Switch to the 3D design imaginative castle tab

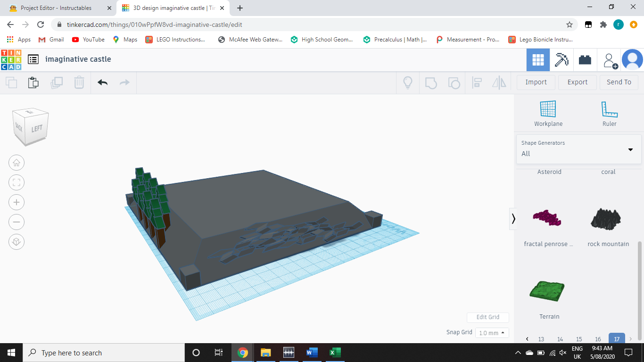pyautogui.click(x=172, y=8)
